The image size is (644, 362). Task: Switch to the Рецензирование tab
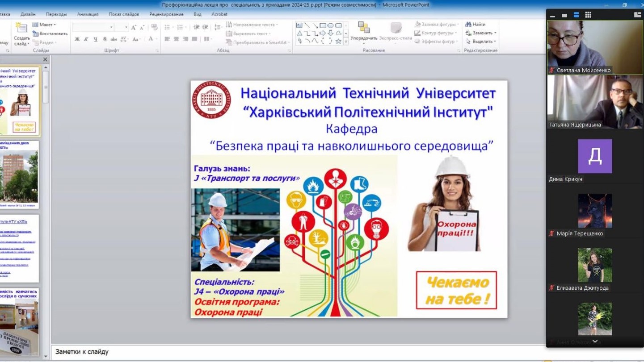(166, 14)
